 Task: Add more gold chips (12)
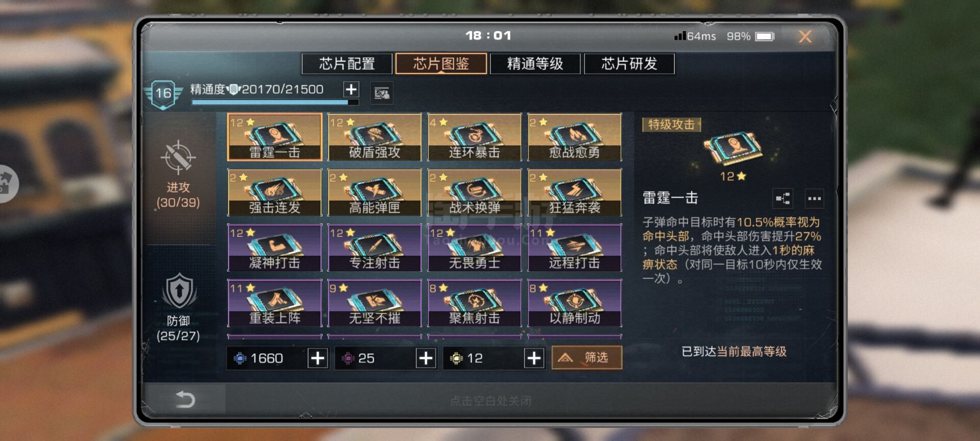(x=534, y=358)
